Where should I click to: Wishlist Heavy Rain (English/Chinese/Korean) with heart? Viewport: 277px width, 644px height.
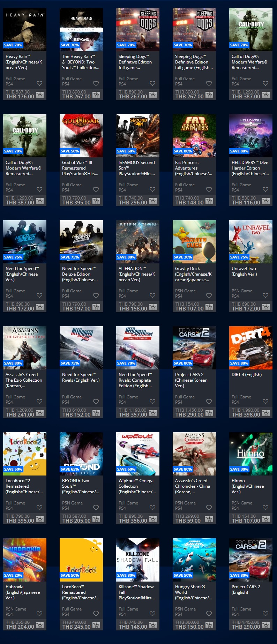39,83
